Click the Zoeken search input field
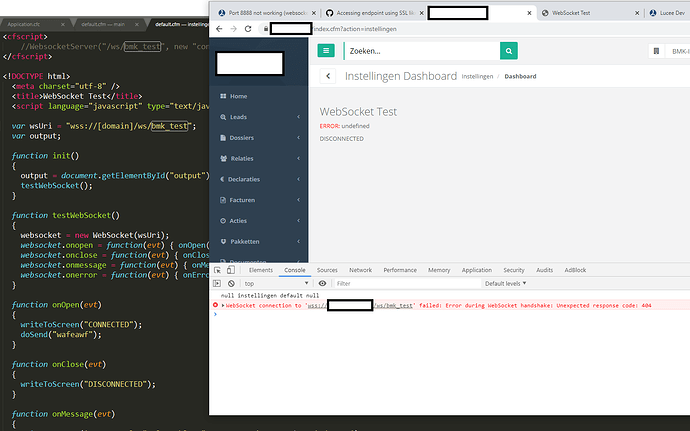Viewport: 690px width, 431px height. pyautogui.click(x=422, y=51)
